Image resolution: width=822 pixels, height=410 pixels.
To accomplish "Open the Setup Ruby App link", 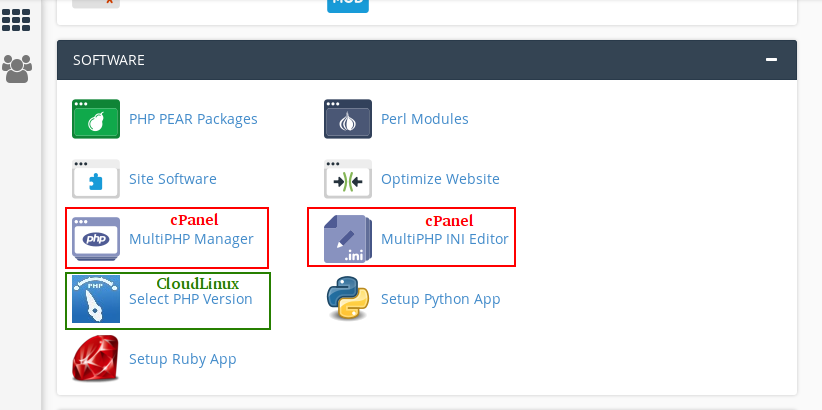I will (182, 359).
